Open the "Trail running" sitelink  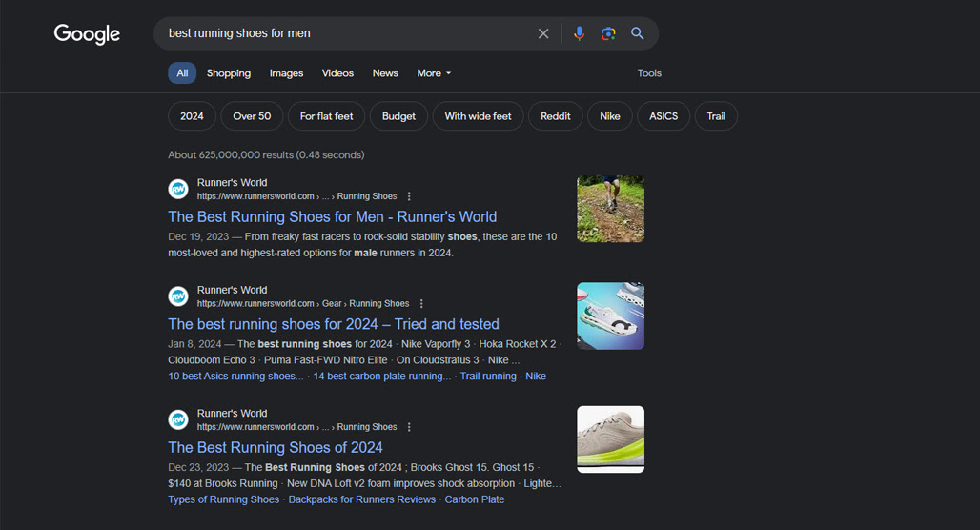[x=488, y=377]
